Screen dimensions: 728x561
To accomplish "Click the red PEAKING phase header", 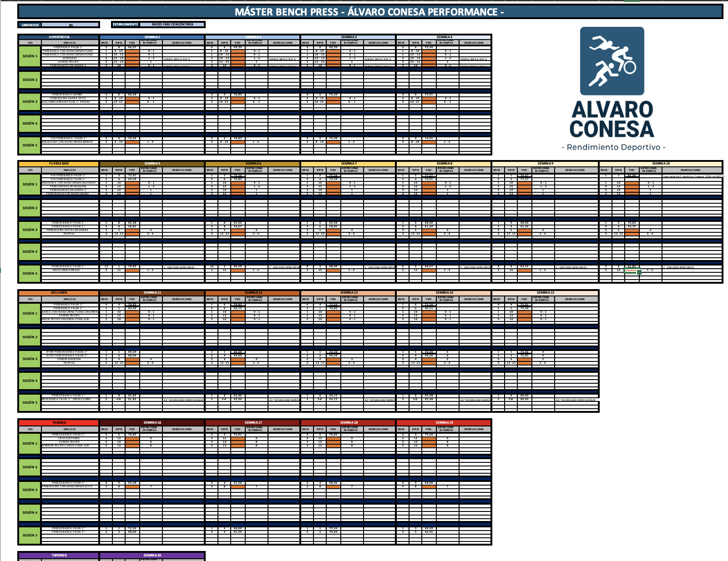I will 59,423.
